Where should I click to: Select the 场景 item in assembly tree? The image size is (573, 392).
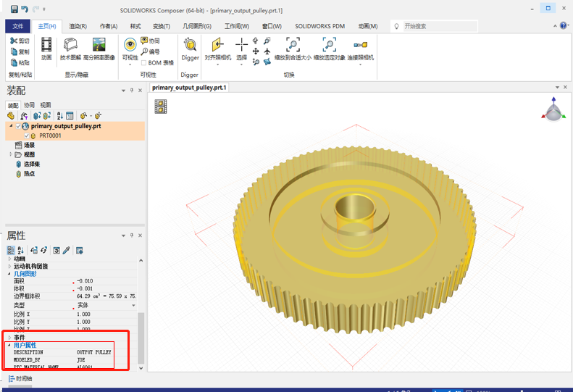pyautogui.click(x=25, y=145)
